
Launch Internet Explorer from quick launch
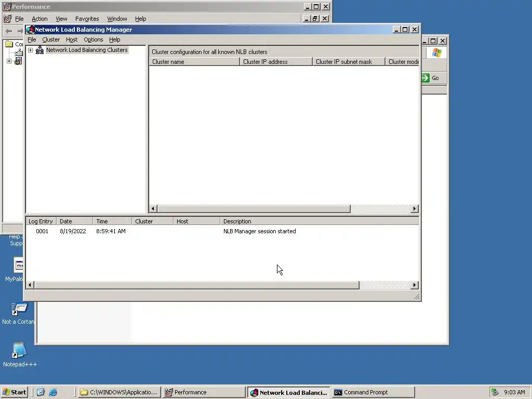click(54, 392)
